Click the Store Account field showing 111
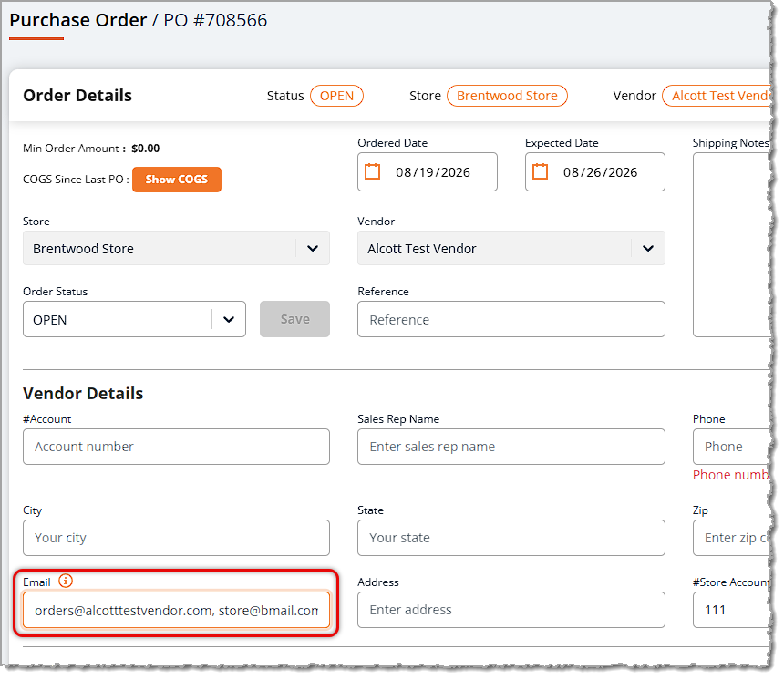Viewport: 784px width, 680px height. point(733,611)
